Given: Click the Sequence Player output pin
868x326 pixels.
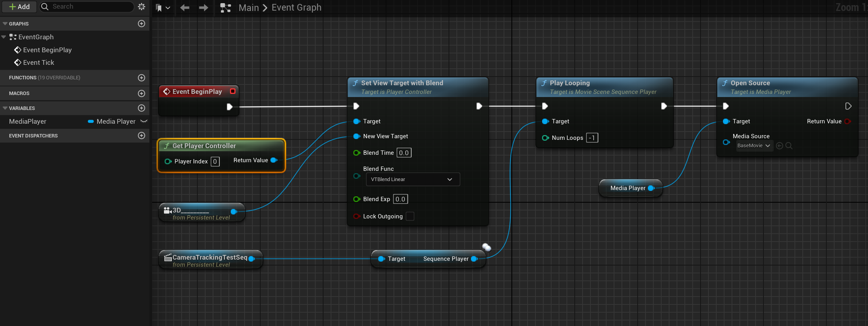Looking at the screenshot, I should coord(474,259).
